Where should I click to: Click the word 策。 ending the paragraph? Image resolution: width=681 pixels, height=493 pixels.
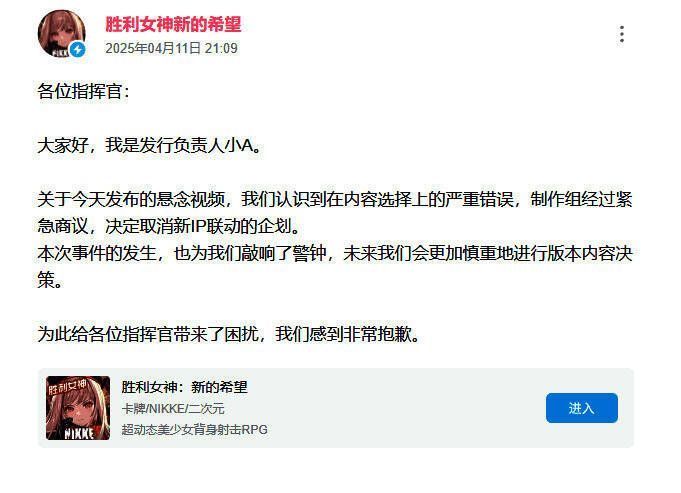50,280
